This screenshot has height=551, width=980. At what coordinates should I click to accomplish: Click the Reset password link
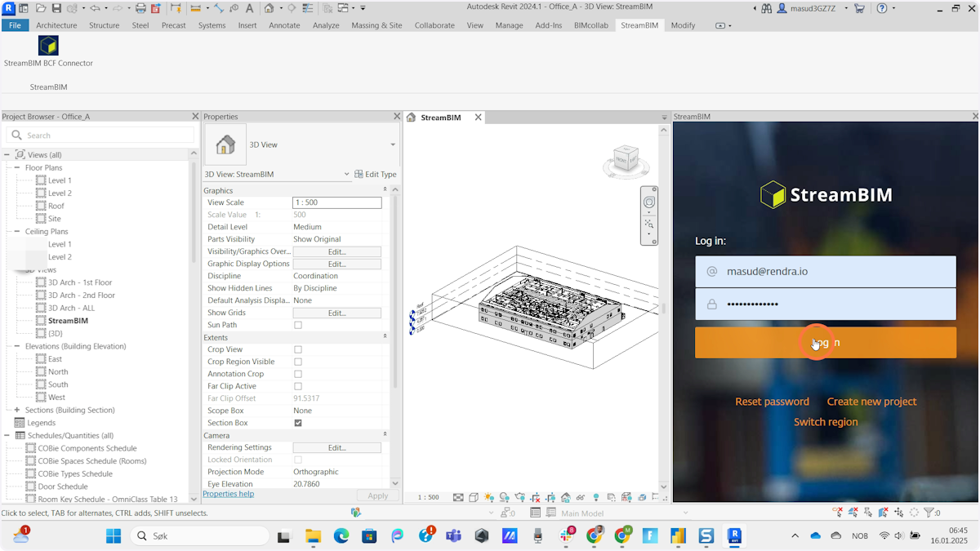pyautogui.click(x=772, y=402)
